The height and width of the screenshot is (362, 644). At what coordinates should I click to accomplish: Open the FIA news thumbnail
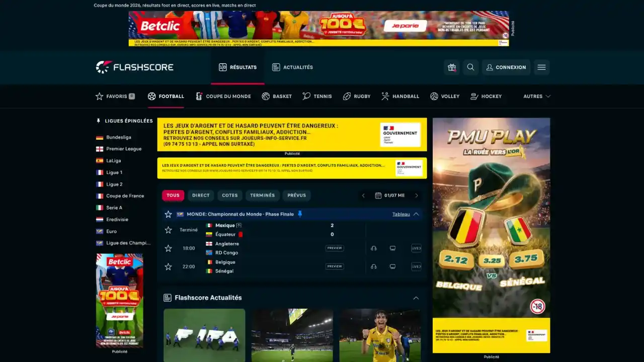[204, 335]
